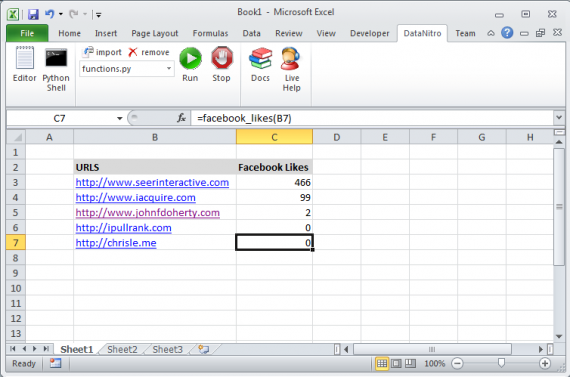Minimize the ribbon with caret icon
The width and height of the screenshot is (570, 377).
pos(491,33)
